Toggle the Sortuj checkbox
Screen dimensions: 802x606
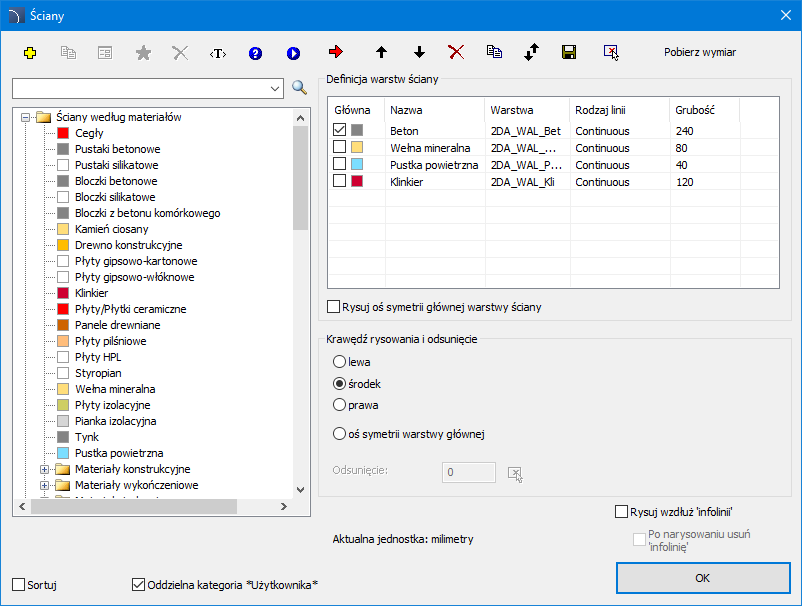click(19, 584)
